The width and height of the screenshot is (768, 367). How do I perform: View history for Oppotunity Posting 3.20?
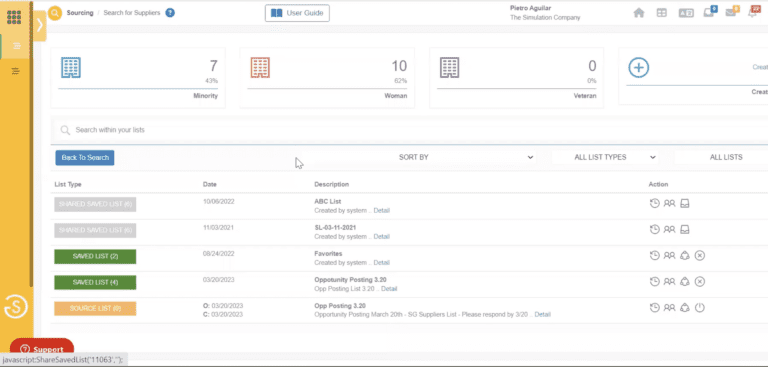click(x=654, y=281)
